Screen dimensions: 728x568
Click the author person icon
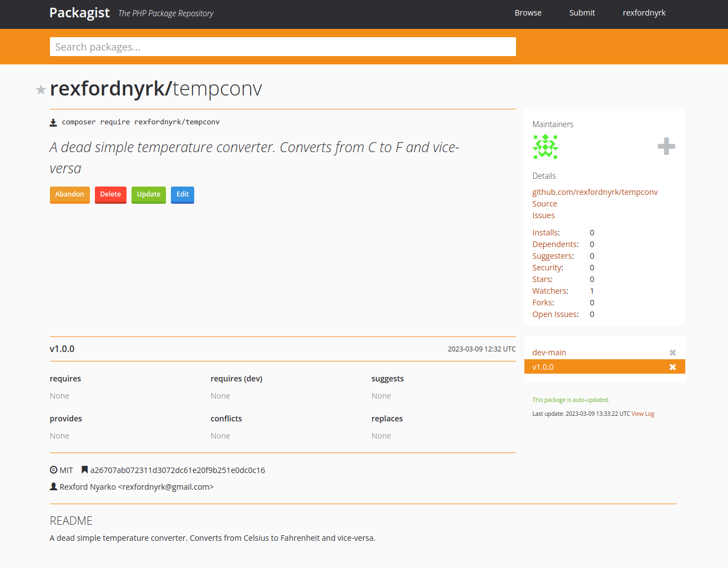pyautogui.click(x=54, y=486)
